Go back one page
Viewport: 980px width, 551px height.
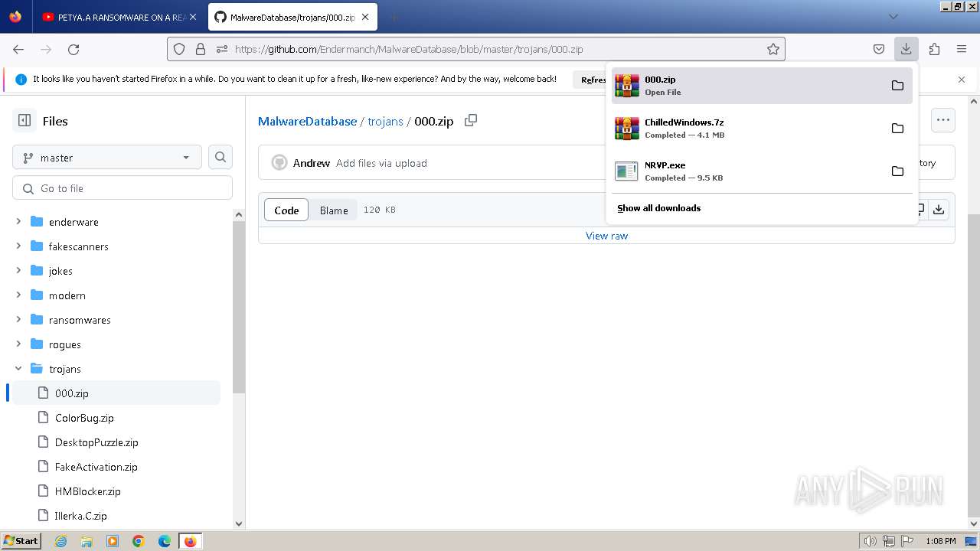pyautogui.click(x=18, y=49)
